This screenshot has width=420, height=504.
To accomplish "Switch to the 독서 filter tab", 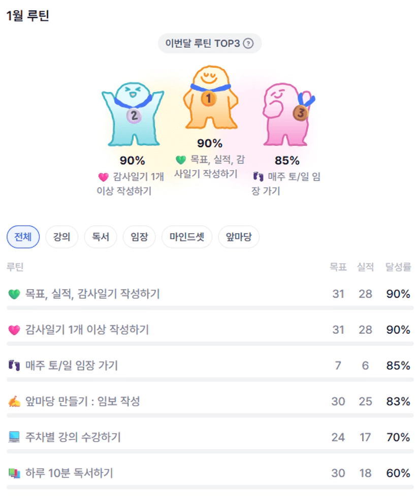I will point(100,237).
